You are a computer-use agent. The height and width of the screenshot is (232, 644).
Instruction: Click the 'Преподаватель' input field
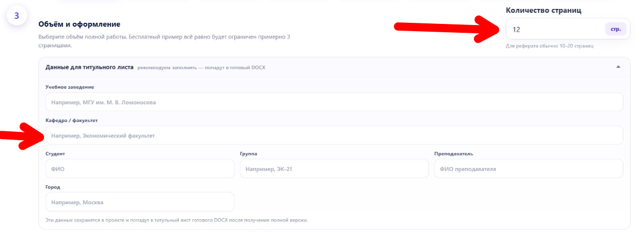[528, 169]
